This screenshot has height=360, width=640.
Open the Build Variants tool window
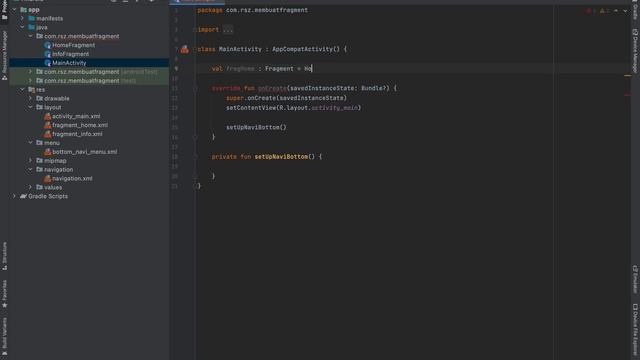point(4,337)
